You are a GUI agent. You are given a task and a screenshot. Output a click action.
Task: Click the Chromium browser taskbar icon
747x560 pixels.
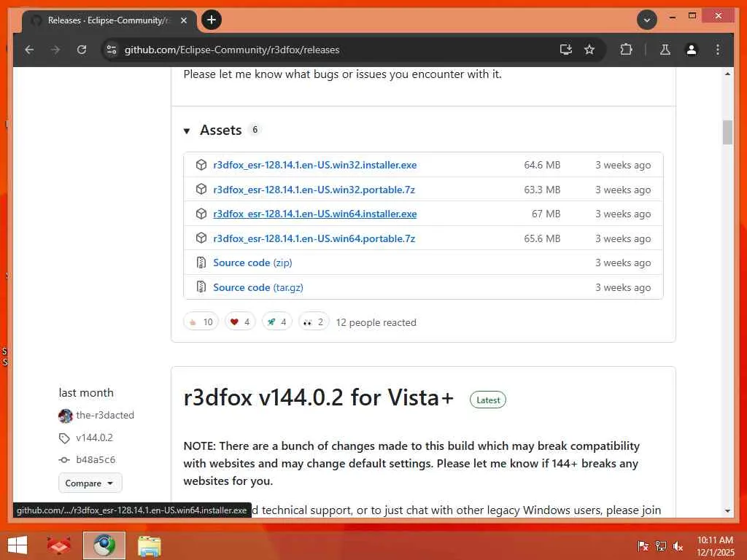(104, 545)
